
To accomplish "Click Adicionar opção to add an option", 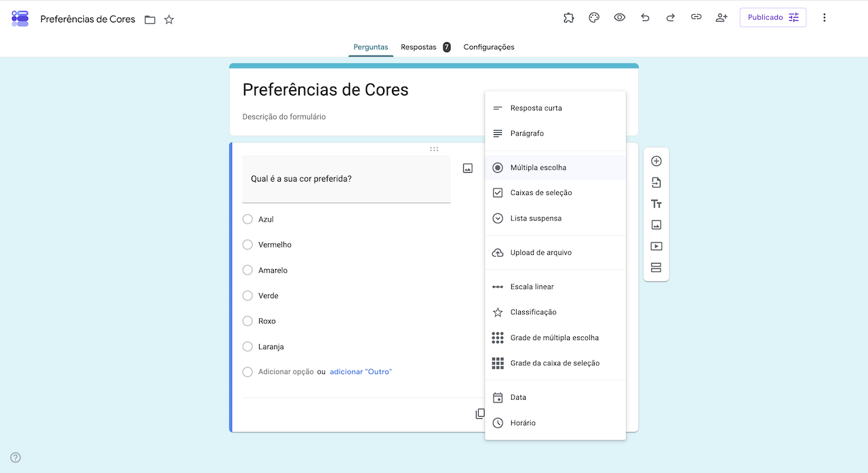I will (x=286, y=372).
